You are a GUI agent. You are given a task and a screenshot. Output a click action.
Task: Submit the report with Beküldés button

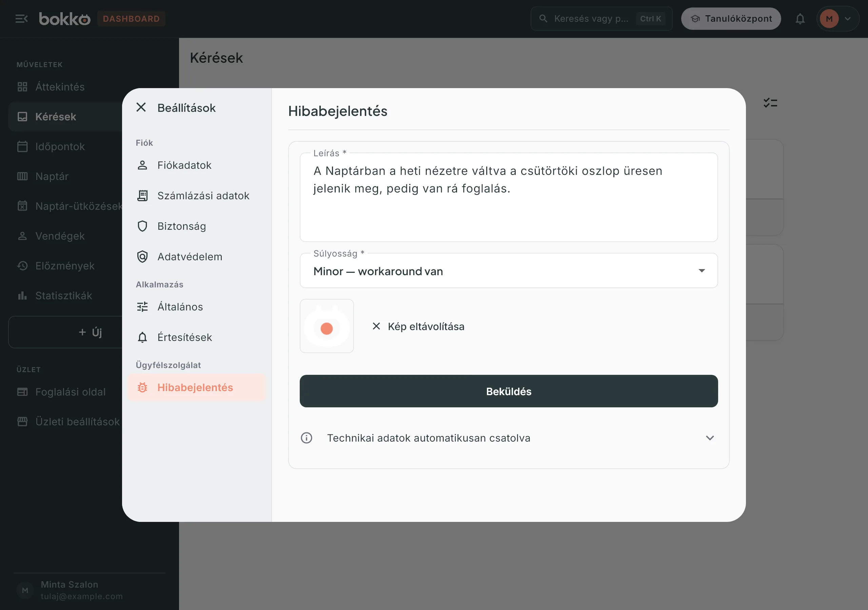coord(509,391)
